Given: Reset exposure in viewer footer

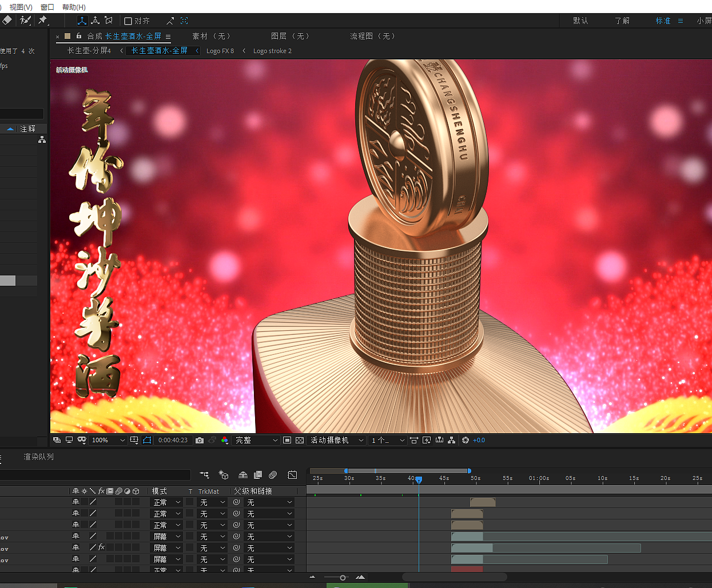Looking at the screenshot, I should pyautogui.click(x=466, y=440).
